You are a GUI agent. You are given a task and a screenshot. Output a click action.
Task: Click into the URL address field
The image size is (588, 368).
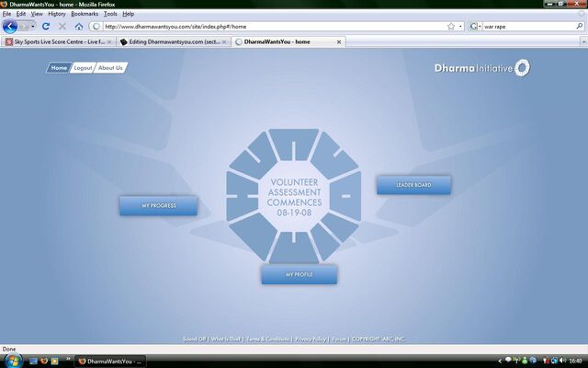pyautogui.click(x=274, y=27)
